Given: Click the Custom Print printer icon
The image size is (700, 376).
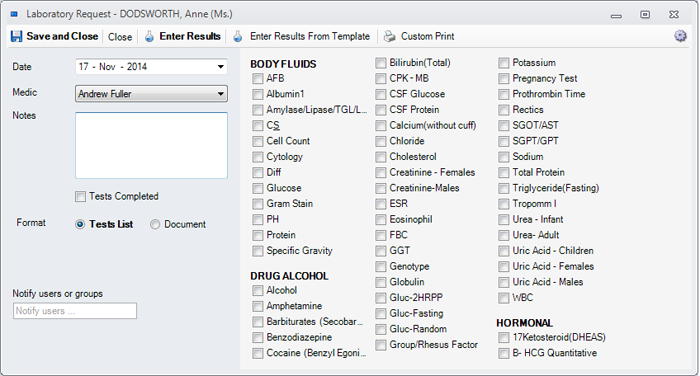Looking at the screenshot, I should pos(390,36).
